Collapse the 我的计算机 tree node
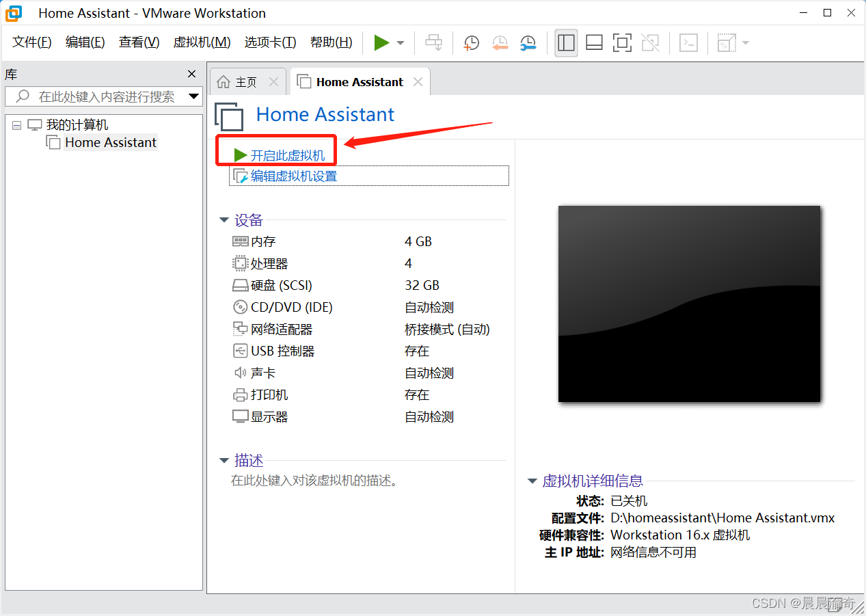Image resolution: width=866 pixels, height=616 pixels. (16, 126)
